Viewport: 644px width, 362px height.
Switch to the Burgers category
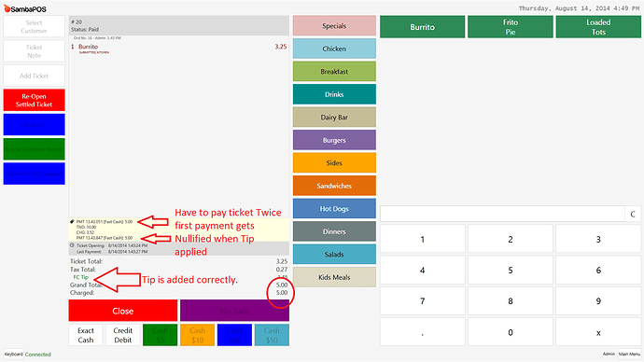coord(334,140)
